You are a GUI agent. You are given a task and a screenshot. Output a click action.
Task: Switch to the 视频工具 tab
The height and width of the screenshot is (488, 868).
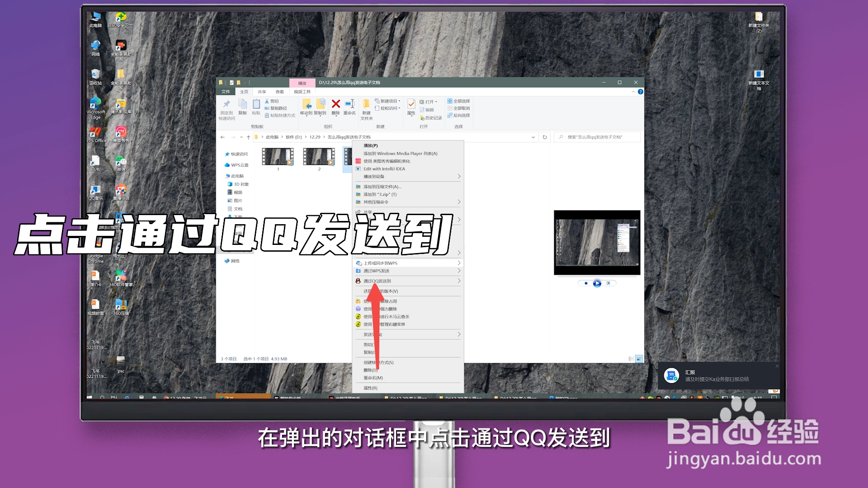(x=302, y=92)
